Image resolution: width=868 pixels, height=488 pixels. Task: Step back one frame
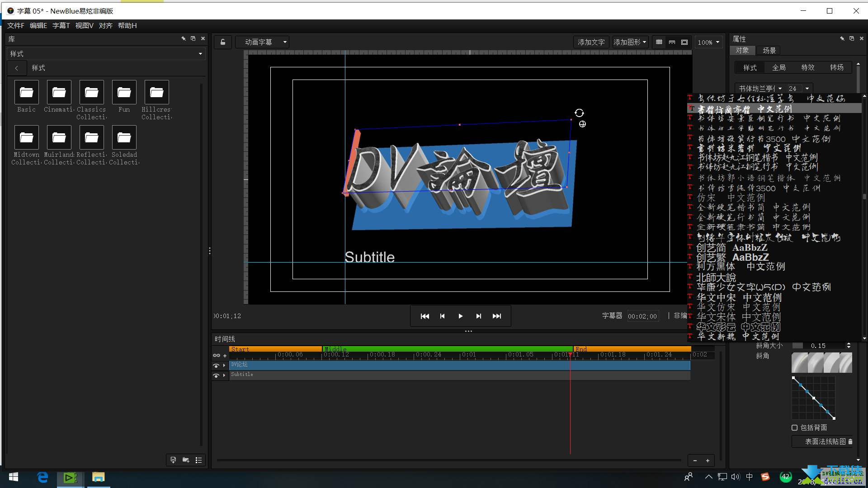[442, 316]
